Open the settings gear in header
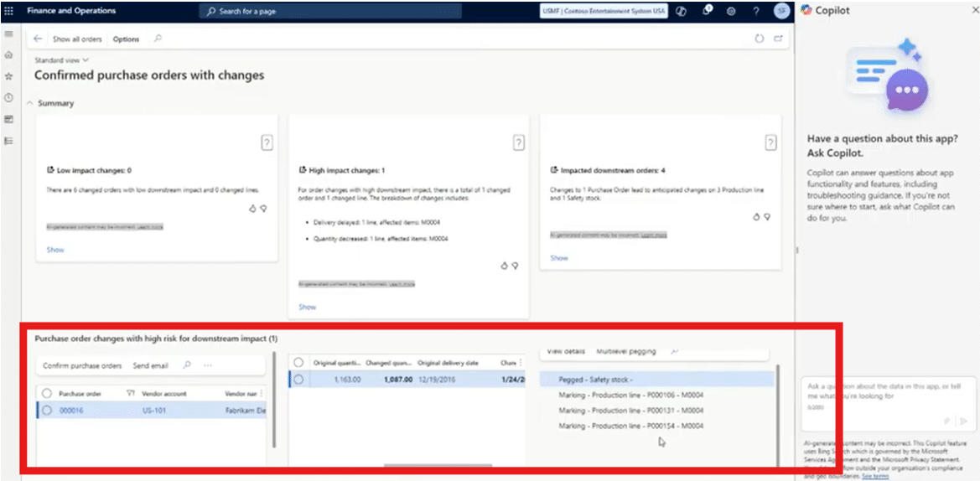 [x=731, y=11]
